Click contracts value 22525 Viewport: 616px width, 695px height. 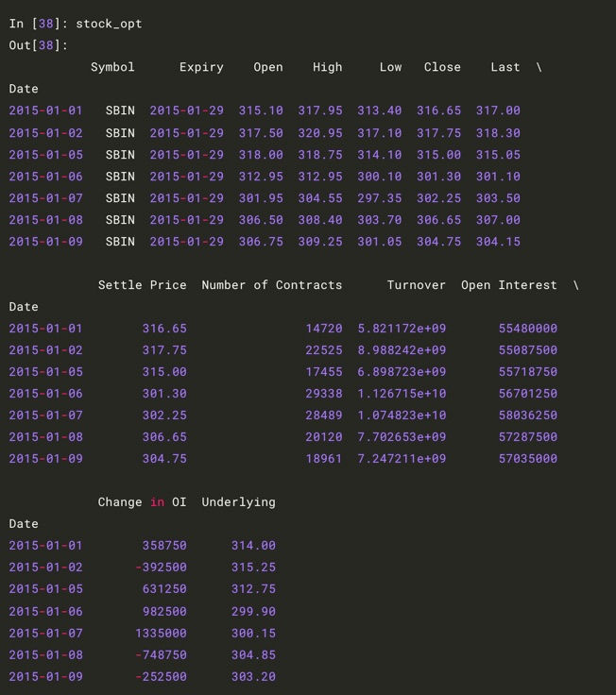324,350
